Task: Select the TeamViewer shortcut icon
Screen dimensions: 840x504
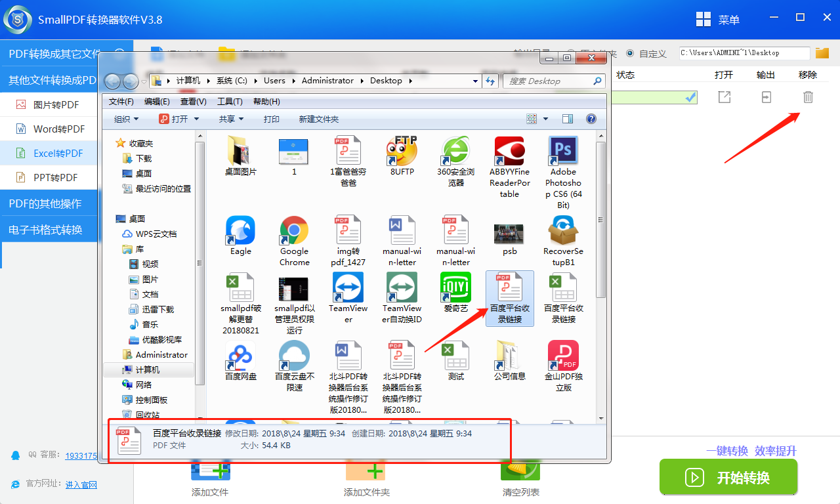Action: pyautogui.click(x=348, y=287)
